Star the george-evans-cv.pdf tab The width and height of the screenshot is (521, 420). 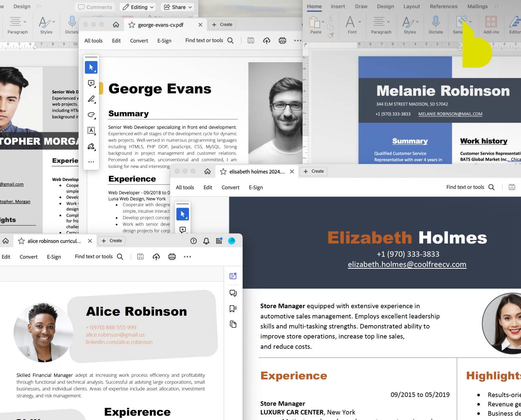point(132,25)
